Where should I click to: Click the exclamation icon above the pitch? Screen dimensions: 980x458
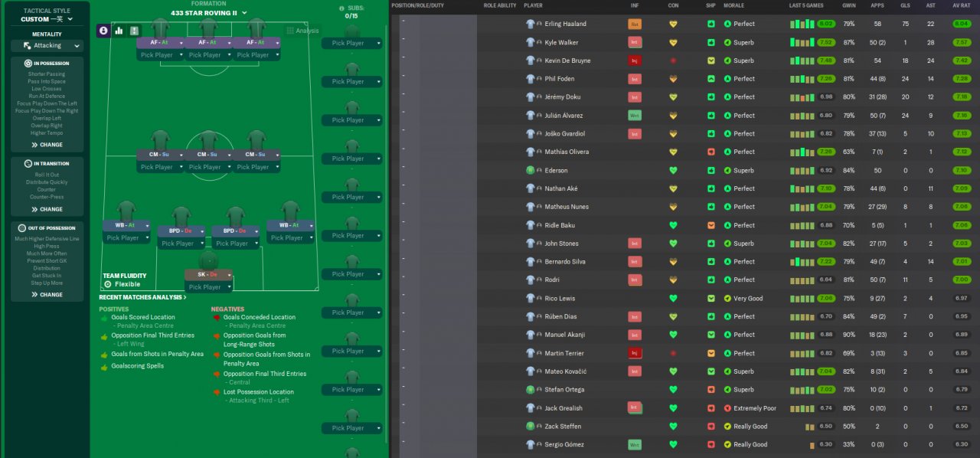coord(135,31)
